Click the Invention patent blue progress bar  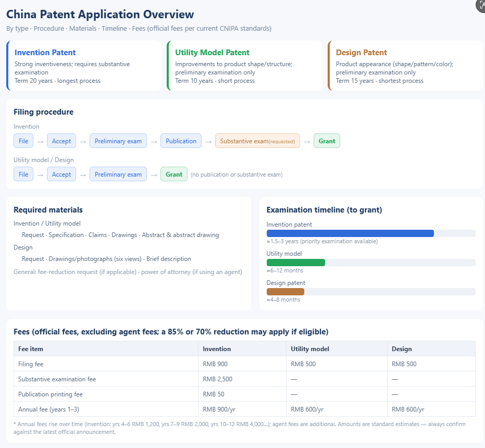click(350, 233)
